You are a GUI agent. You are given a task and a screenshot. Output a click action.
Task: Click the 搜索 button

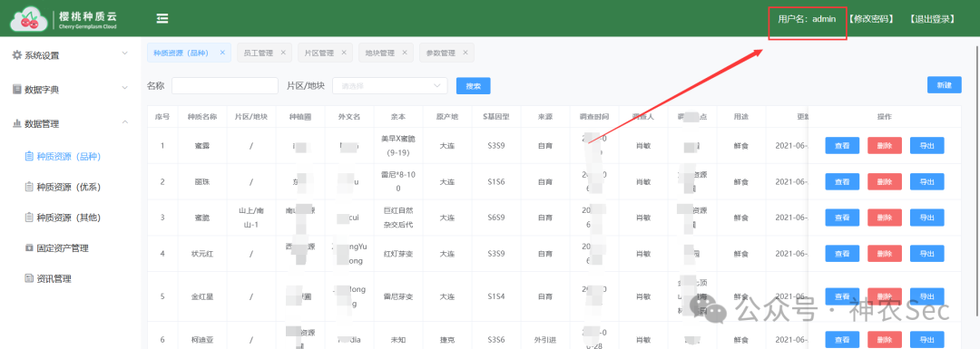pos(473,85)
